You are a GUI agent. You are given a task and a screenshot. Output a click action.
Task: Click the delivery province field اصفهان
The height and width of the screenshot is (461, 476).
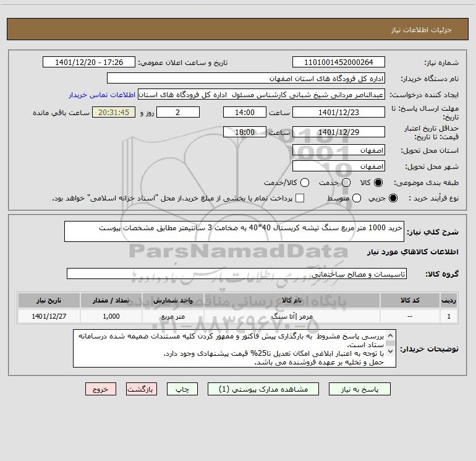339,150
